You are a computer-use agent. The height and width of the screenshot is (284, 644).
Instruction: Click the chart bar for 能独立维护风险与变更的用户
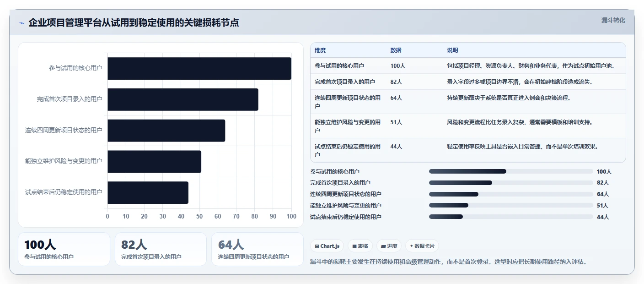[x=155, y=161]
